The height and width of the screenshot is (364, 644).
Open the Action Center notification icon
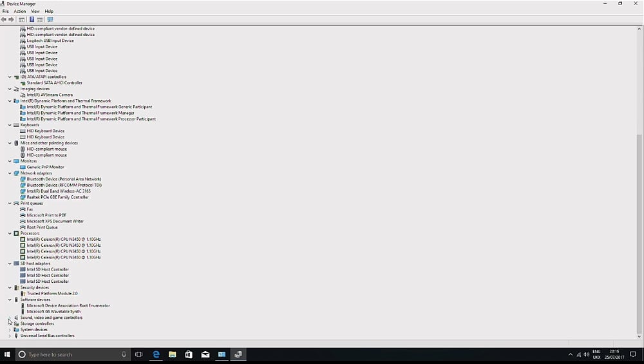[x=633, y=354]
